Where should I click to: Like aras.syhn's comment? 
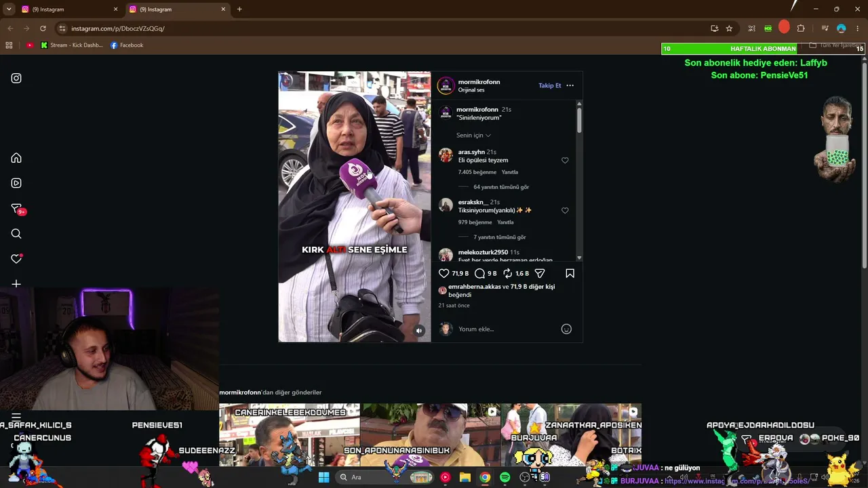click(x=565, y=161)
